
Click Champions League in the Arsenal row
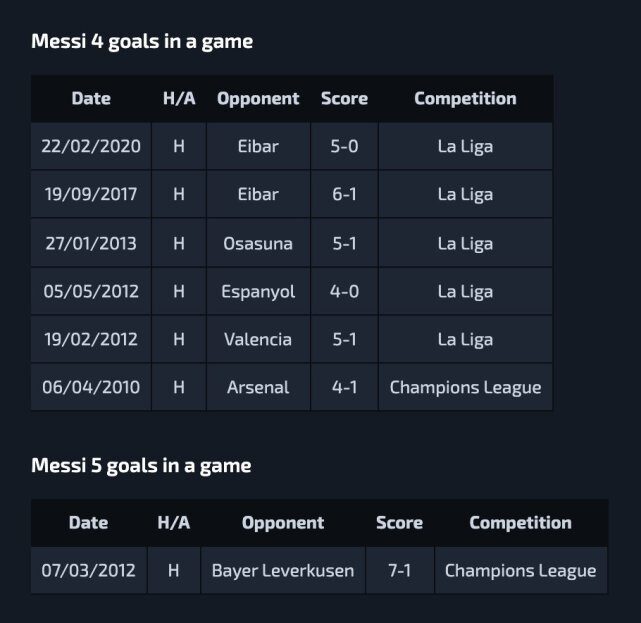pyautogui.click(x=465, y=388)
